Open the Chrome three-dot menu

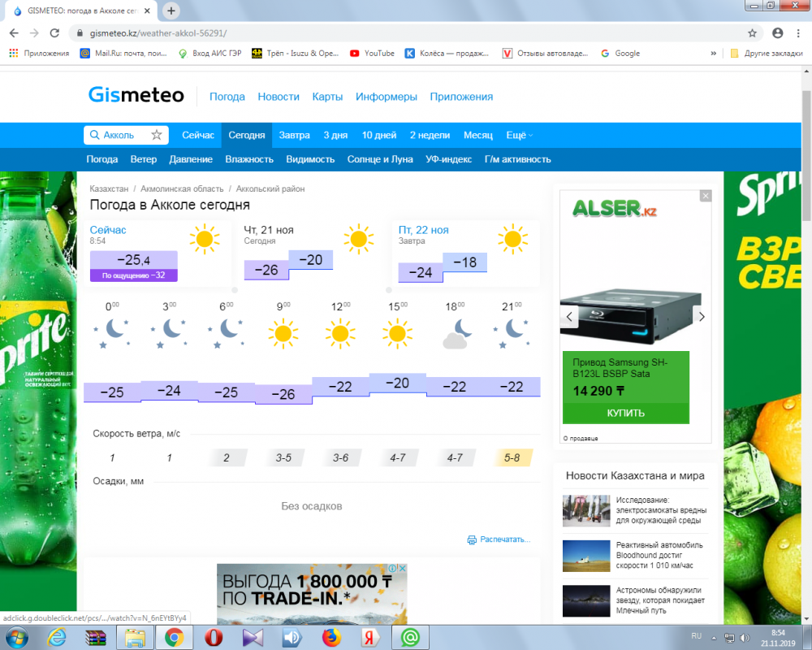pyautogui.click(x=798, y=33)
